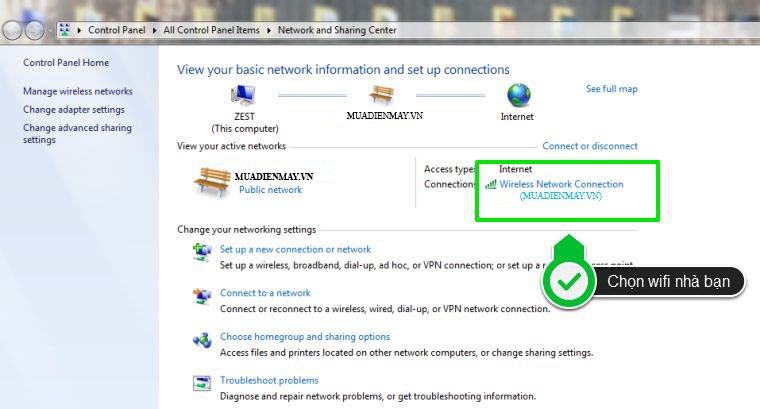Click the large bench icon under active networks
760x409 pixels.
[x=212, y=182]
